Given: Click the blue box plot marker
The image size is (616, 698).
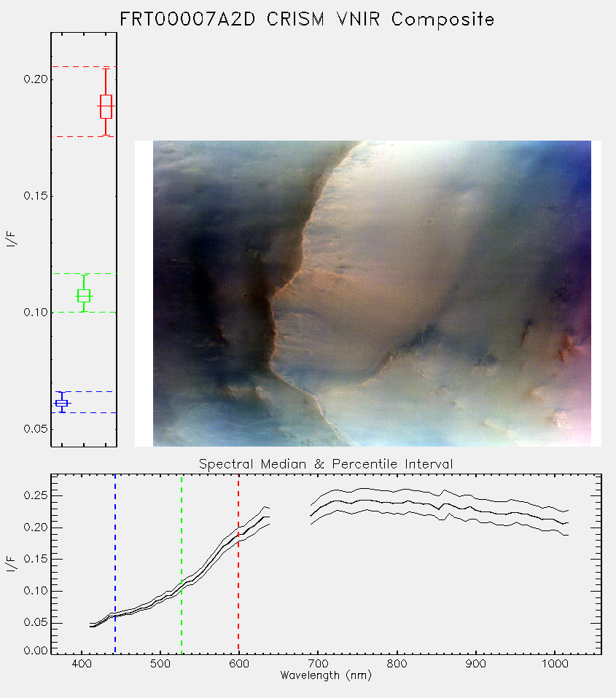Looking at the screenshot, I should [x=61, y=403].
